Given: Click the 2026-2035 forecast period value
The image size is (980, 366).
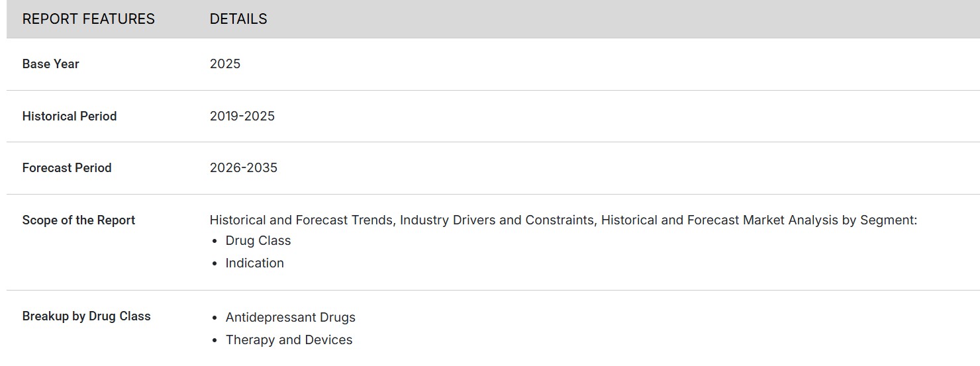Looking at the screenshot, I should pos(243,168).
